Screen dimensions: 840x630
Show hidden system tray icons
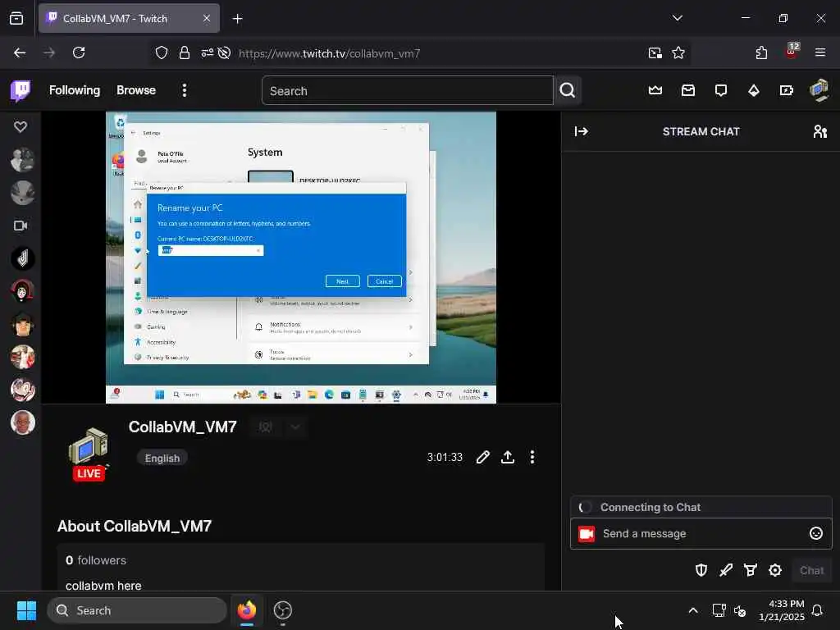[692, 610]
